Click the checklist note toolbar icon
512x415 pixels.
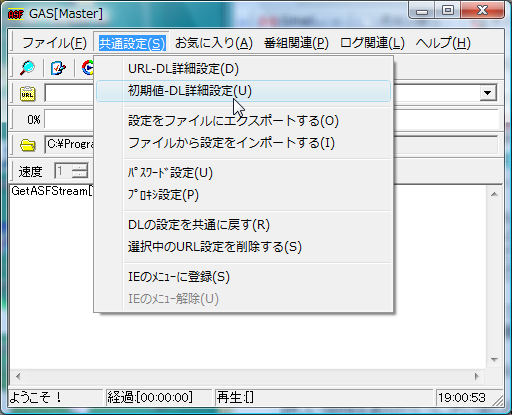pos(58,68)
